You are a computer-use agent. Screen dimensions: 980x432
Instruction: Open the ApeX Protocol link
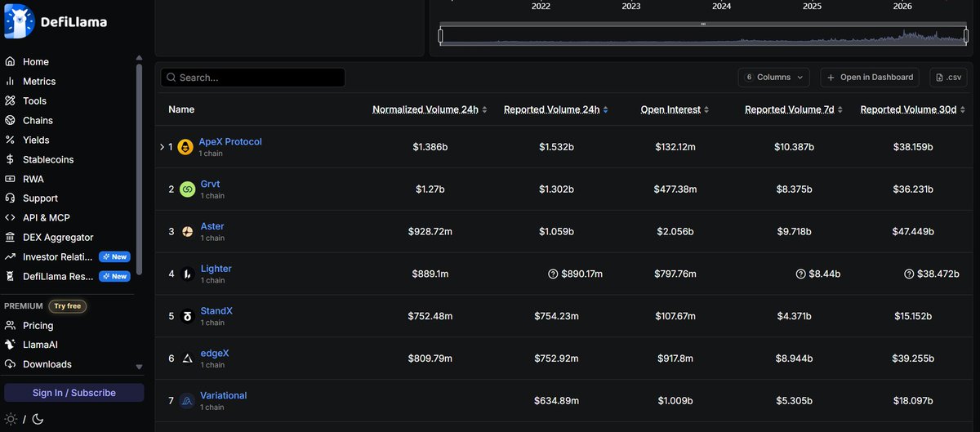[x=230, y=142]
